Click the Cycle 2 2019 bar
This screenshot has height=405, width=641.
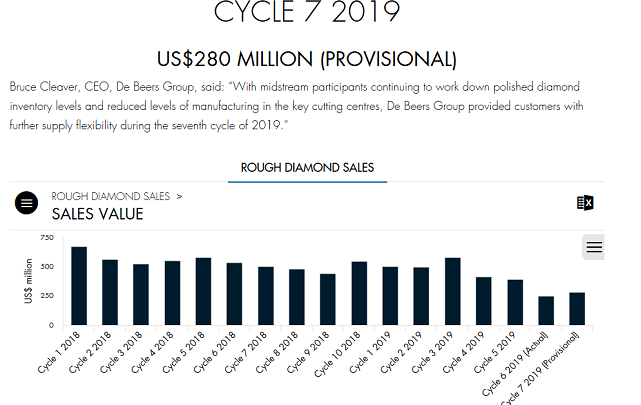pos(421,296)
